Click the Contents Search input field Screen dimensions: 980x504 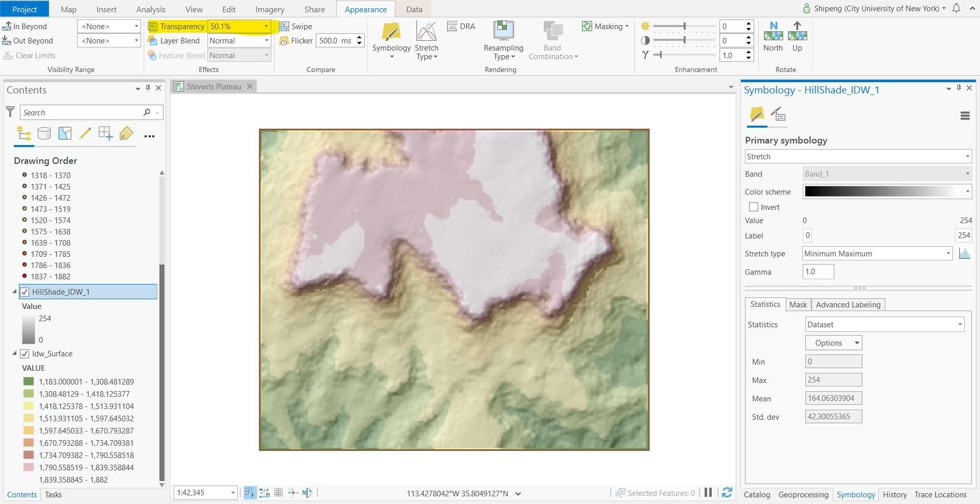point(82,113)
